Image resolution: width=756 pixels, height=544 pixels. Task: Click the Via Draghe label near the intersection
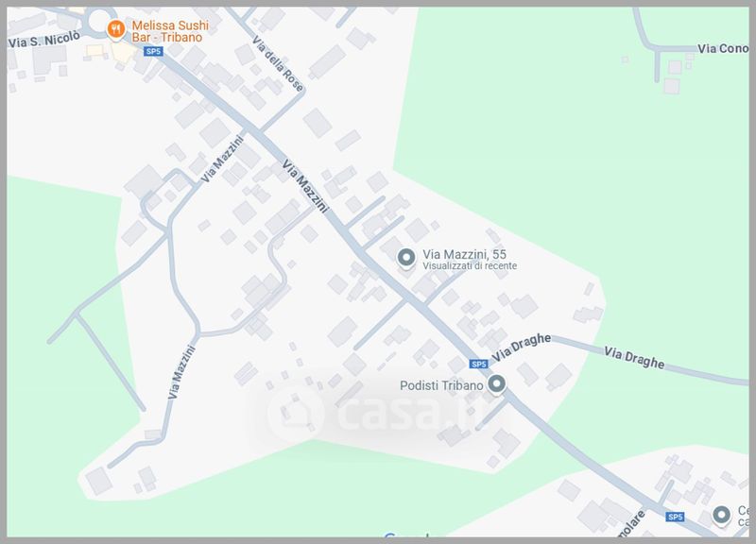tap(522, 348)
